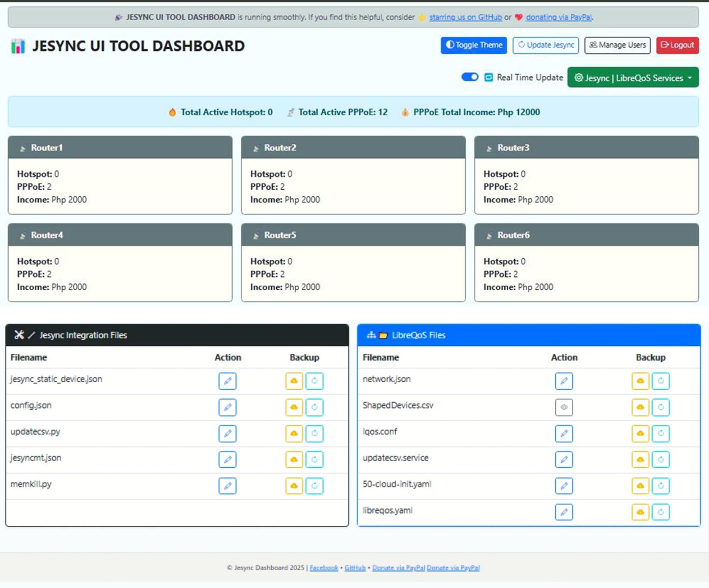
Task: Click the PPPoE Total Income: Php 12000 text
Action: coord(476,112)
